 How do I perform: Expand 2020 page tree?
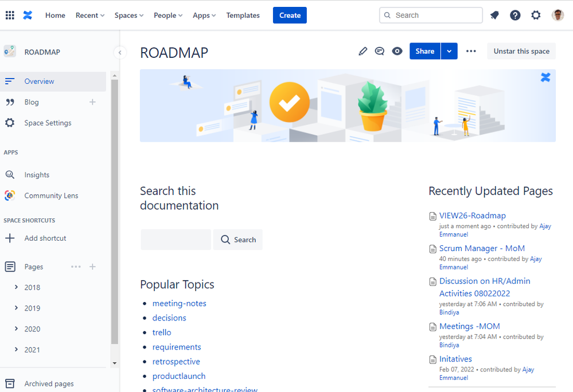pos(16,329)
